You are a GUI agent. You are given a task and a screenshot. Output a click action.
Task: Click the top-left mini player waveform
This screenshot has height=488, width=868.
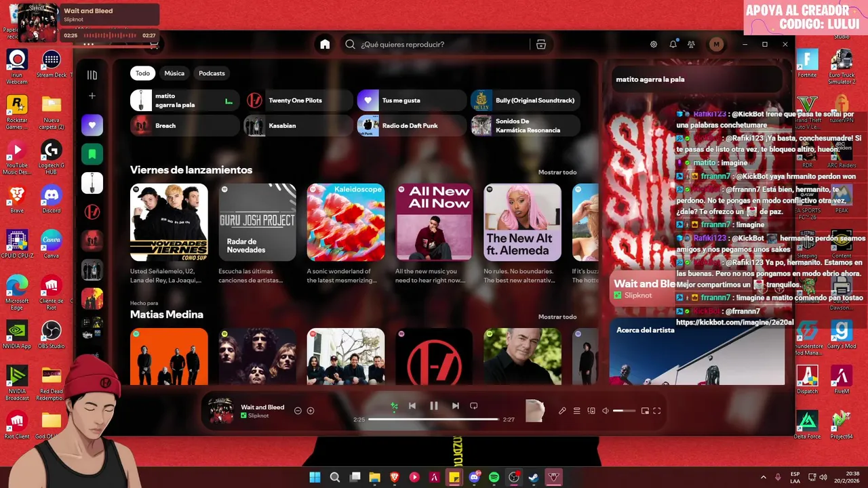point(109,35)
